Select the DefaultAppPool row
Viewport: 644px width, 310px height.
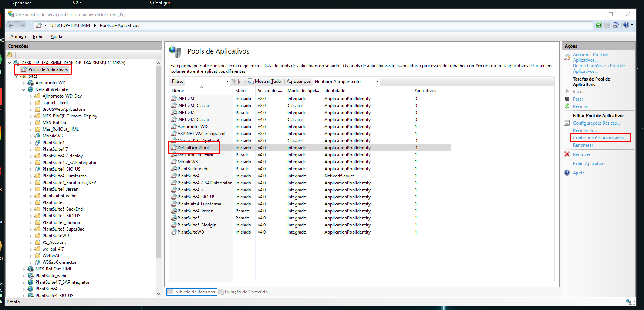coord(310,148)
